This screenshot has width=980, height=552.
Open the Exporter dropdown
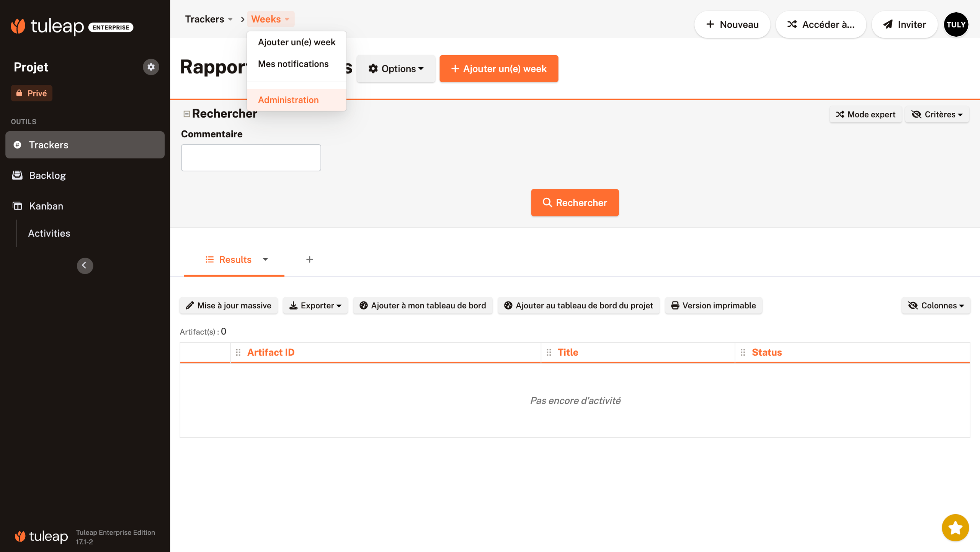pos(315,305)
